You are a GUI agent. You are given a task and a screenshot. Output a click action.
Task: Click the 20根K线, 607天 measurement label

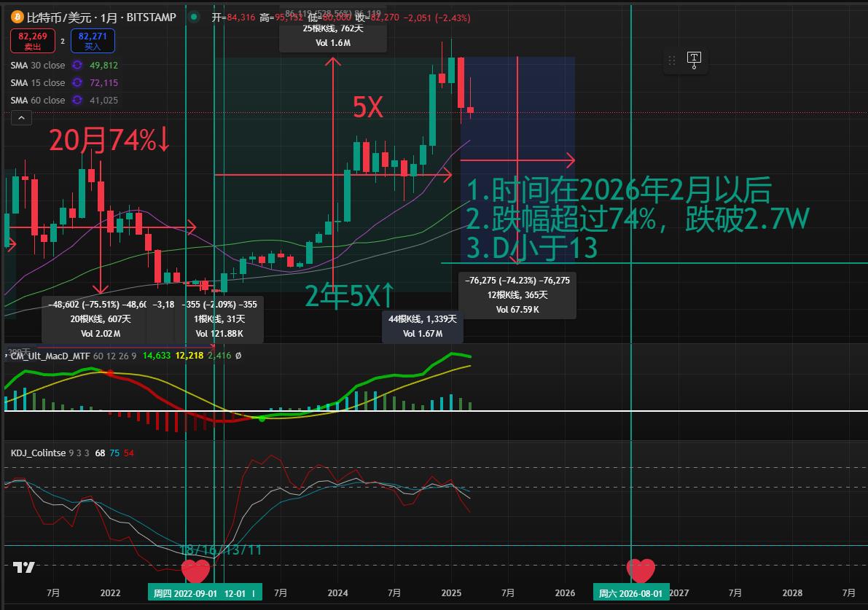pos(100,318)
